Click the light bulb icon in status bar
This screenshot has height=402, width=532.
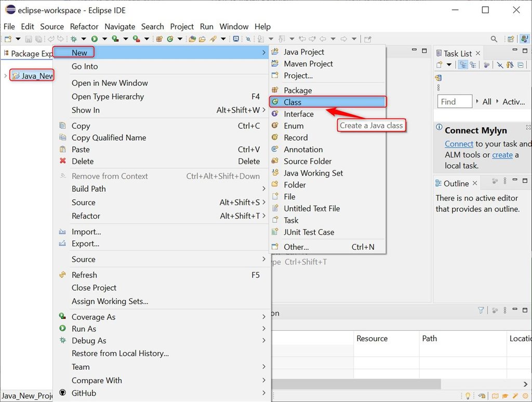coord(468,396)
